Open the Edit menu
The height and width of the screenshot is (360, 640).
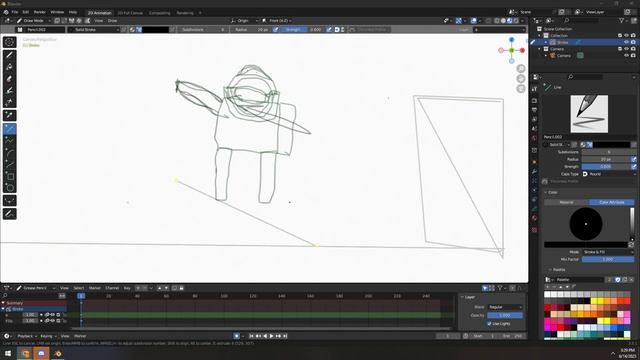[x=26, y=12]
